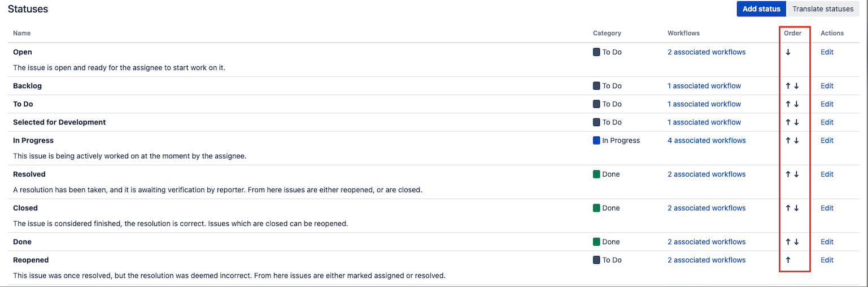View Backlog's 1 associated workflow
The image size is (868, 287).
click(x=704, y=86)
